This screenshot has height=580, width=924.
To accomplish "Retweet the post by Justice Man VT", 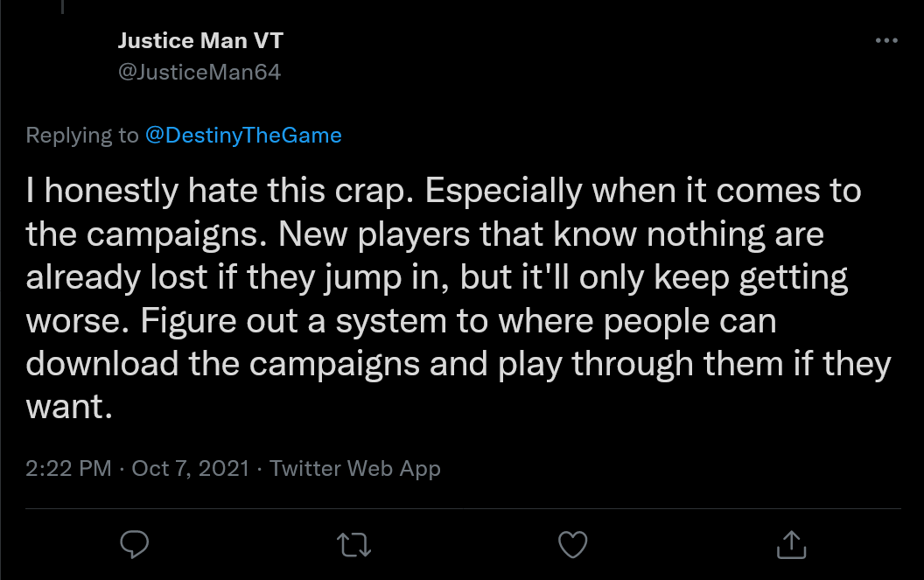I will click(x=353, y=545).
